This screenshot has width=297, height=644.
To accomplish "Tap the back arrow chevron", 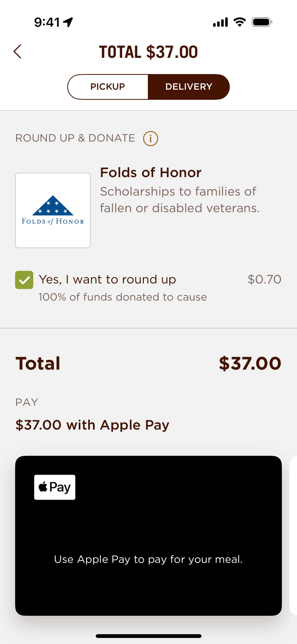I will pos(17,52).
